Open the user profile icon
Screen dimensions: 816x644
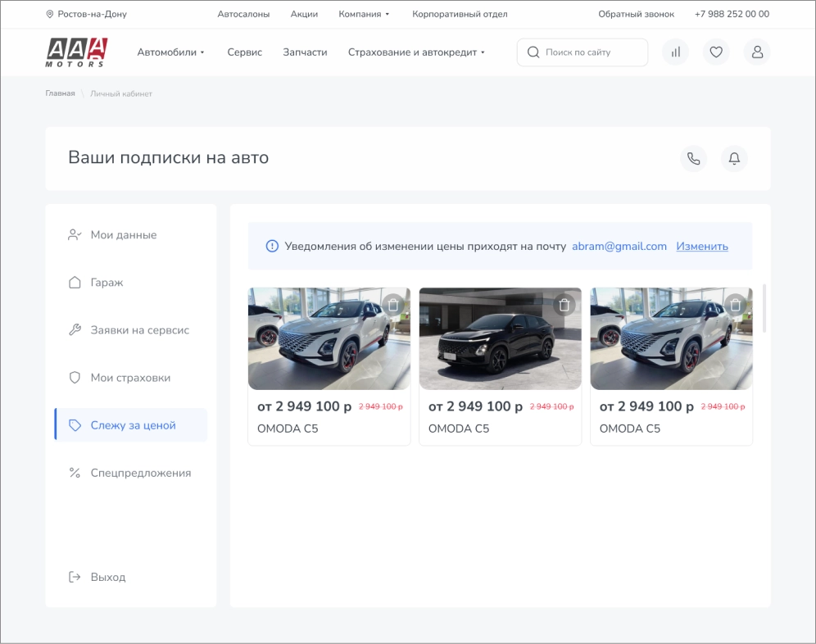pos(757,52)
